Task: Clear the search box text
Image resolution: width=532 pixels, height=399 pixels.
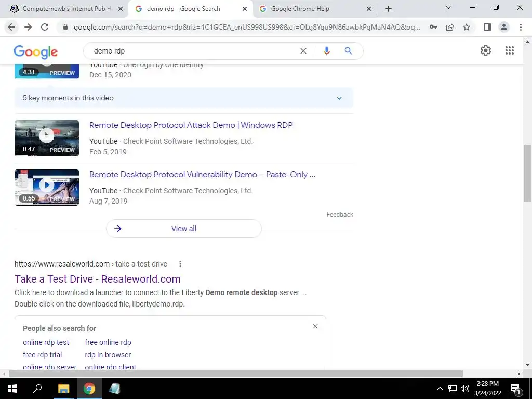Action: pyautogui.click(x=303, y=51)
